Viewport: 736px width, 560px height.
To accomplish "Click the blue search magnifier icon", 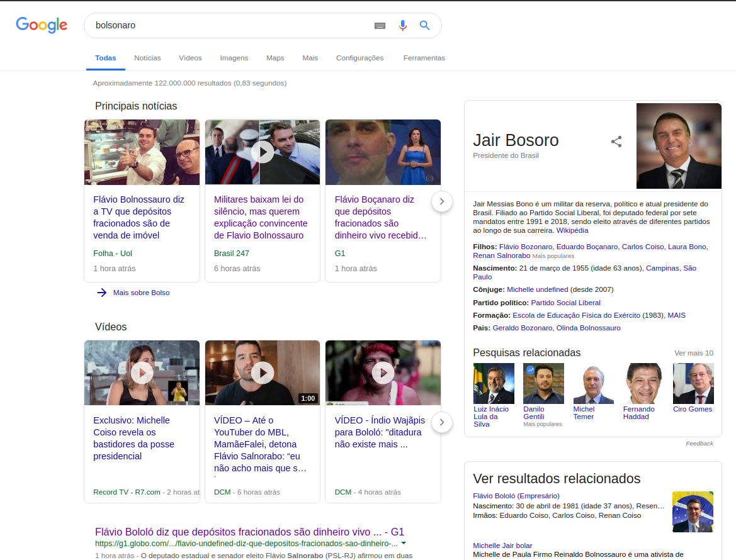I will pyautogui.click(x=424, y=25).
